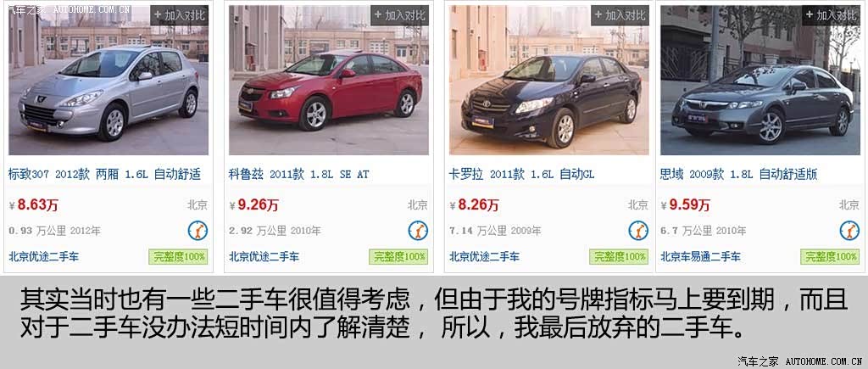Visit 北京优途二手车 dealer under Peugeot listing
This screenshot has width=868, height=369.
(x=44, y=256)
